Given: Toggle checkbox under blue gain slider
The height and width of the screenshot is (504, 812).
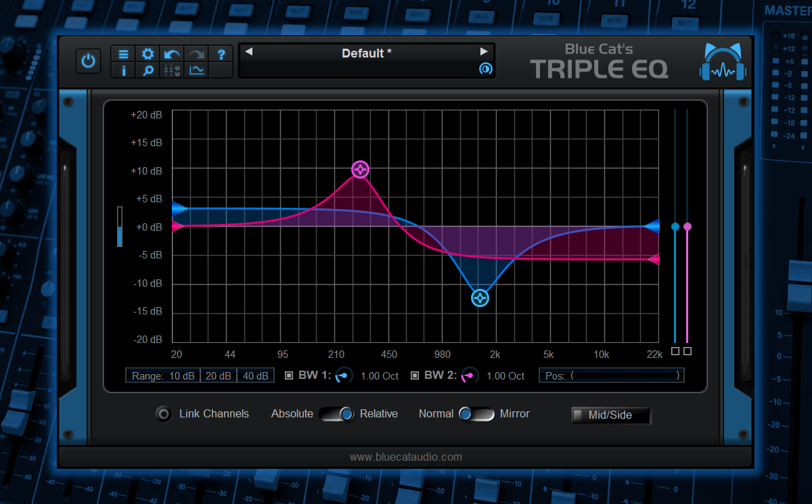Looking at the screenshot, I should 675,351.
